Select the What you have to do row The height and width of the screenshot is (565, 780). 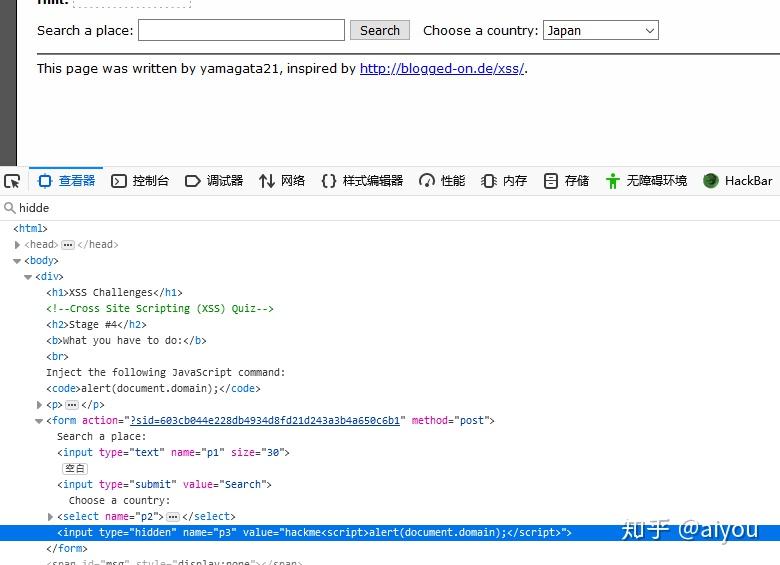point(126,340)
